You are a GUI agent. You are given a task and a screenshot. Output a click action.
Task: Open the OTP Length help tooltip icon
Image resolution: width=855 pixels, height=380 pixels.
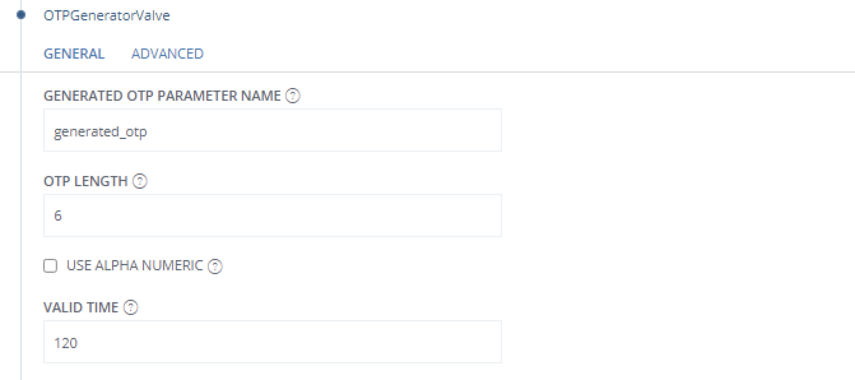[140, 182]
